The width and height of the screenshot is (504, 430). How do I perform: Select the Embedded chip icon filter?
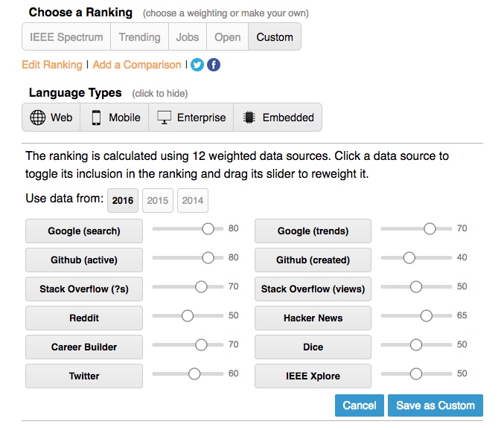pos(249,118)
